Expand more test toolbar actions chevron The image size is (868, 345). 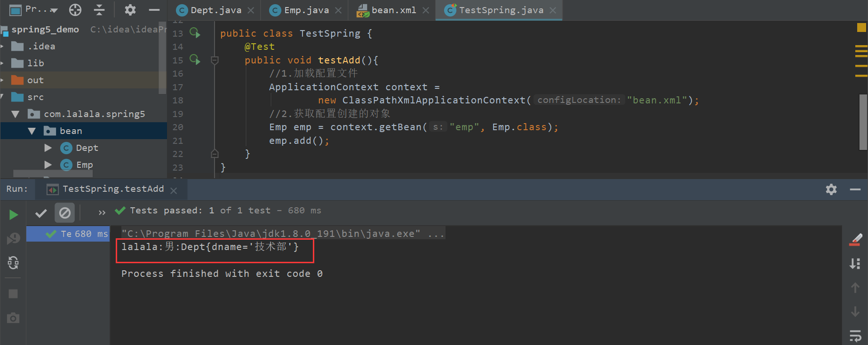coord(102,212)
